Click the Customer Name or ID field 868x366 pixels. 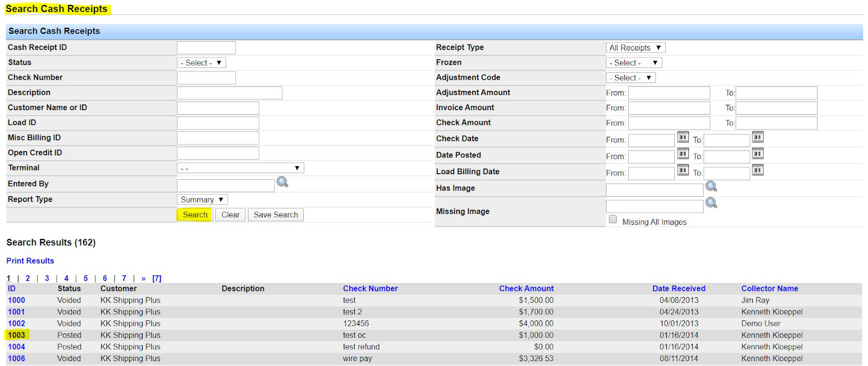coord(218,108)
